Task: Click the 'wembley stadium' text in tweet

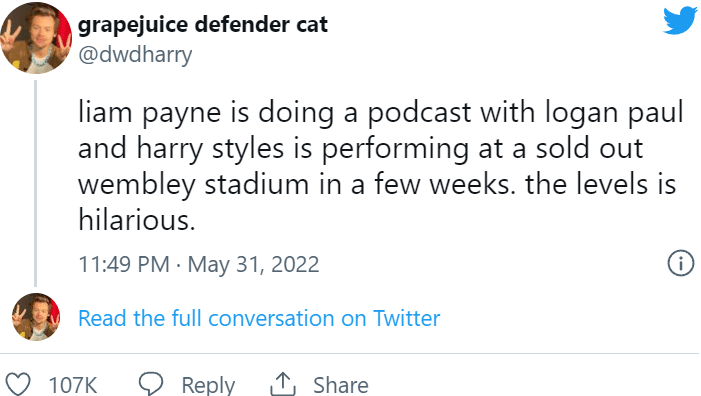Action: coord(194,185)
